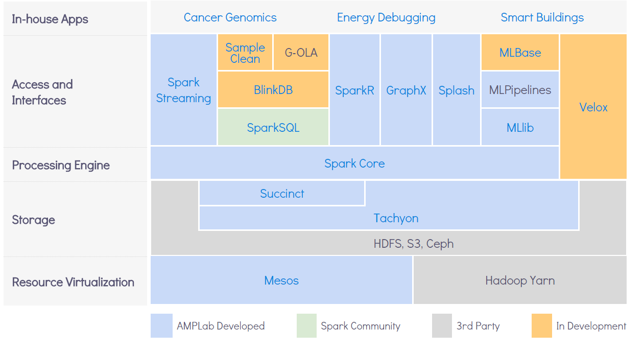Click the GraphX component

coord(406,90)
